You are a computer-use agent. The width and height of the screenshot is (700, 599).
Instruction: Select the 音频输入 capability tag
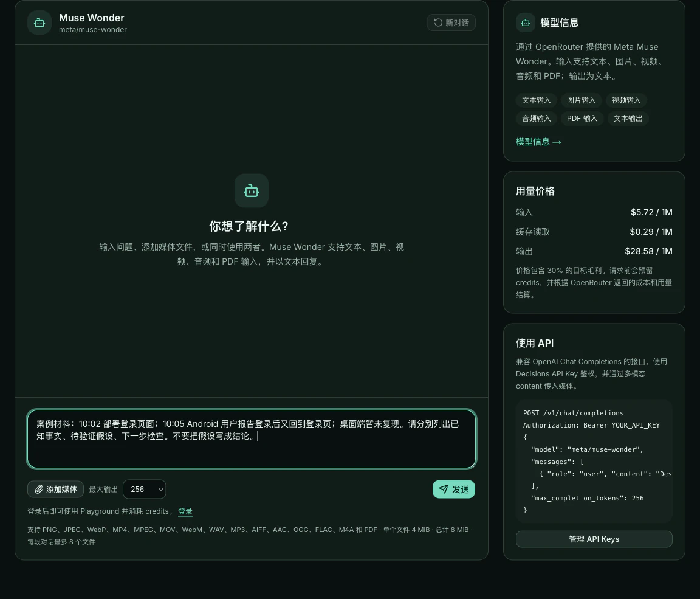tap(536, 119)
